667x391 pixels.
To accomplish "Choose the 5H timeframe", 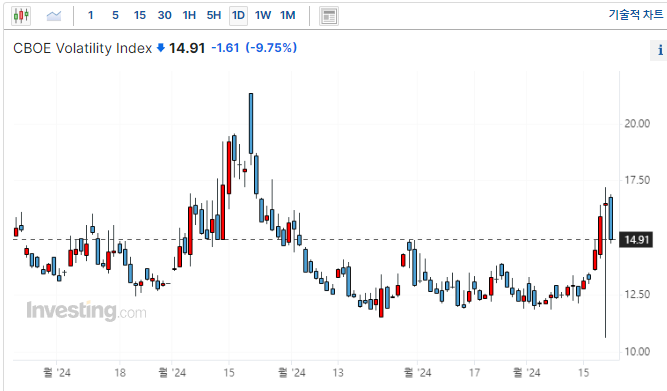I will [x=214, y=15].
